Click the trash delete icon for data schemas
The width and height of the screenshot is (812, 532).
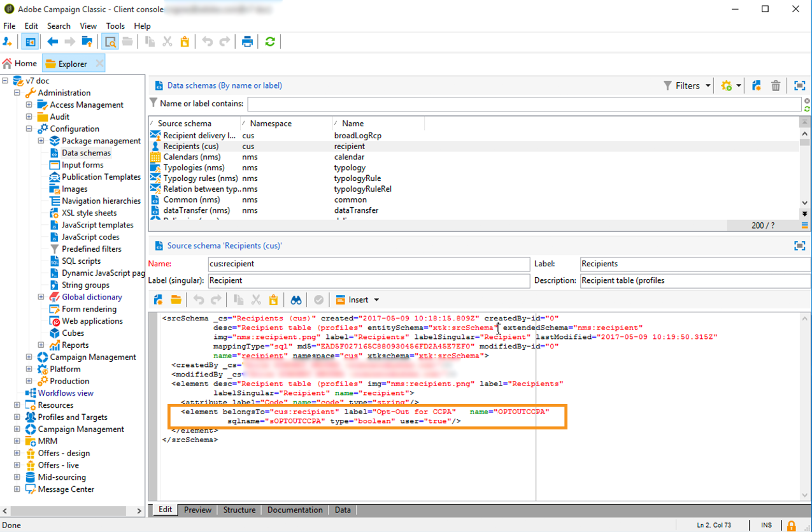[776, 86]
